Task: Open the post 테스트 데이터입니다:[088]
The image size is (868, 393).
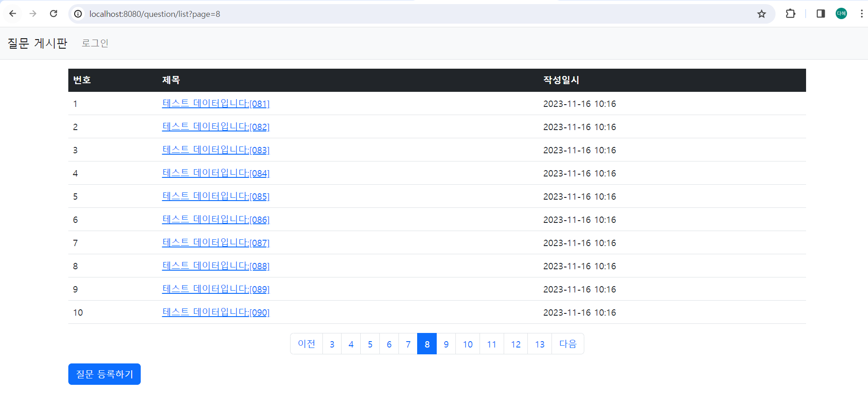Action: 216,266
